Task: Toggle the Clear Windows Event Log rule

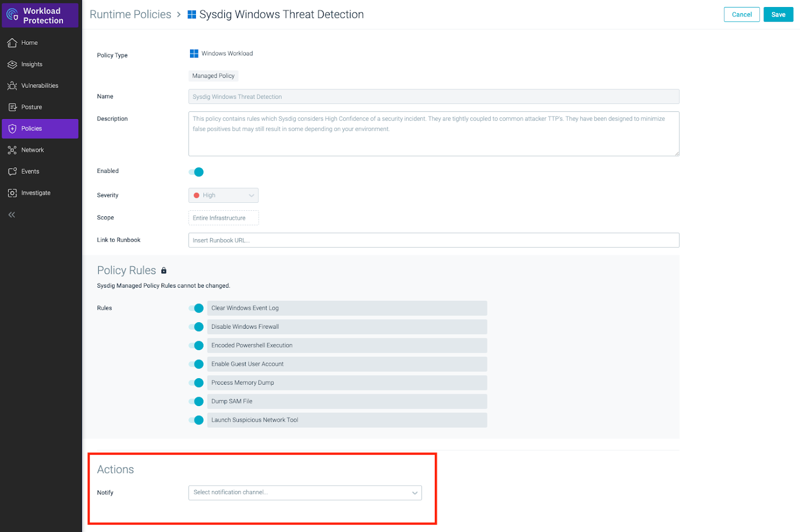Action: [x=196, y=308]
